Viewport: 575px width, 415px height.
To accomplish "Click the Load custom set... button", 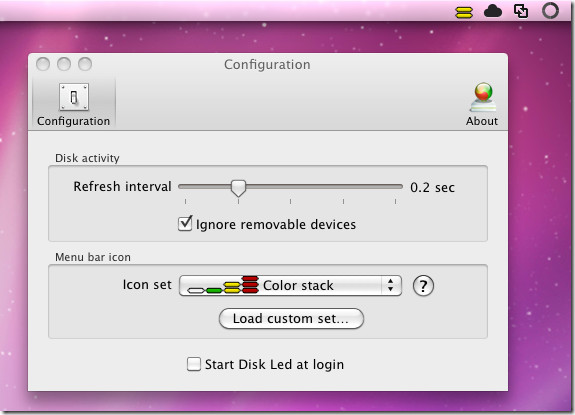I will (x=291, y=319).
